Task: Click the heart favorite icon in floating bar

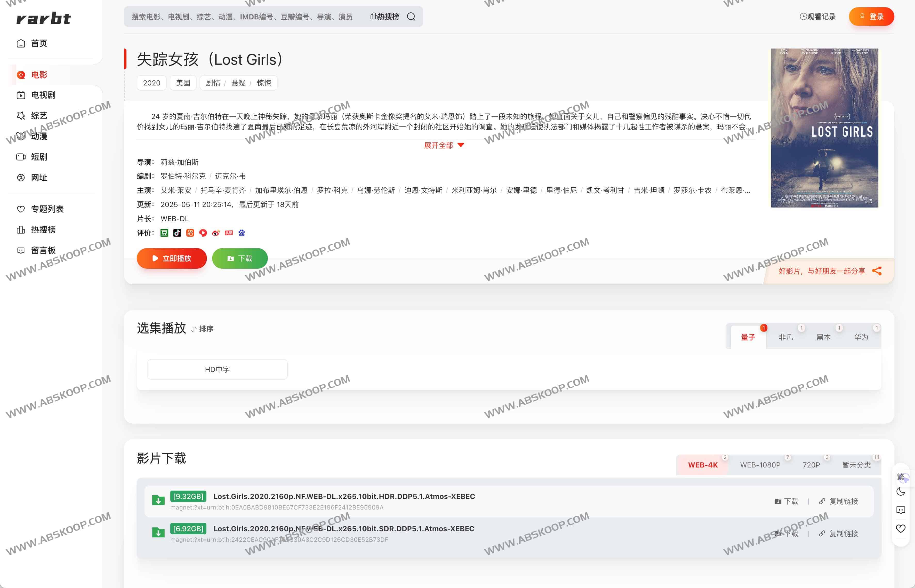Action: (901, 529)
